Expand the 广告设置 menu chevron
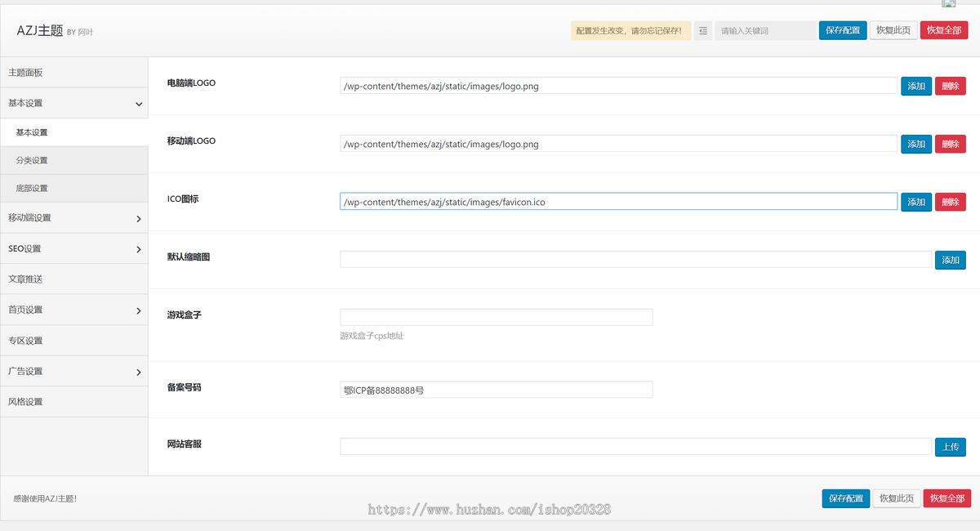Screen dimensions: 980x531 pyautogui.click(x=139, y=373)
